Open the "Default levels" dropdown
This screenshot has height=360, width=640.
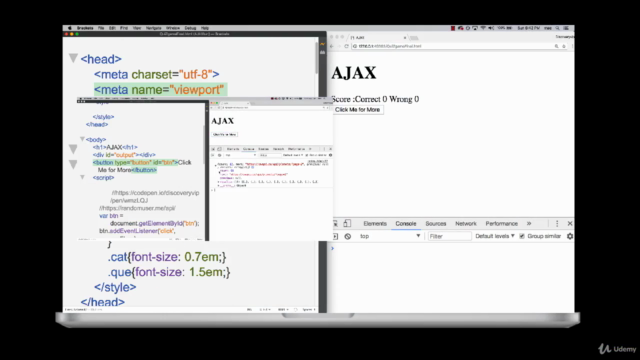click(x=495, y=236)
